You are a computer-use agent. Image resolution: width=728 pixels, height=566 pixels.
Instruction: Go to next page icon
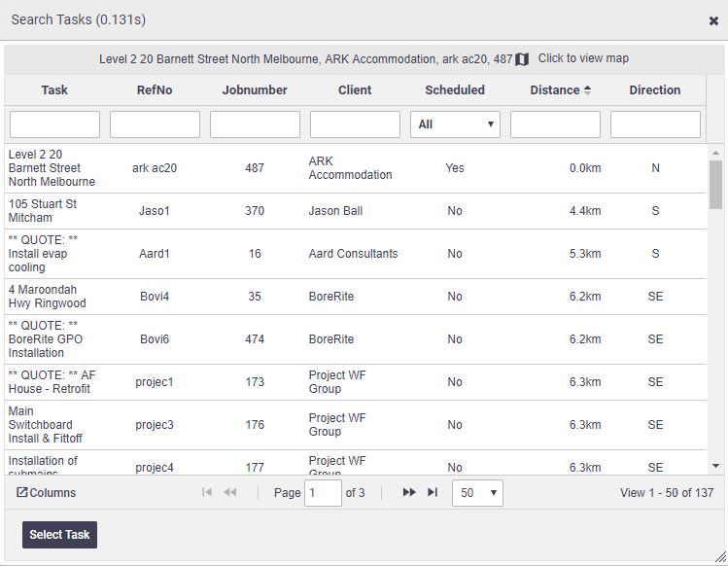tap(409, 492)
